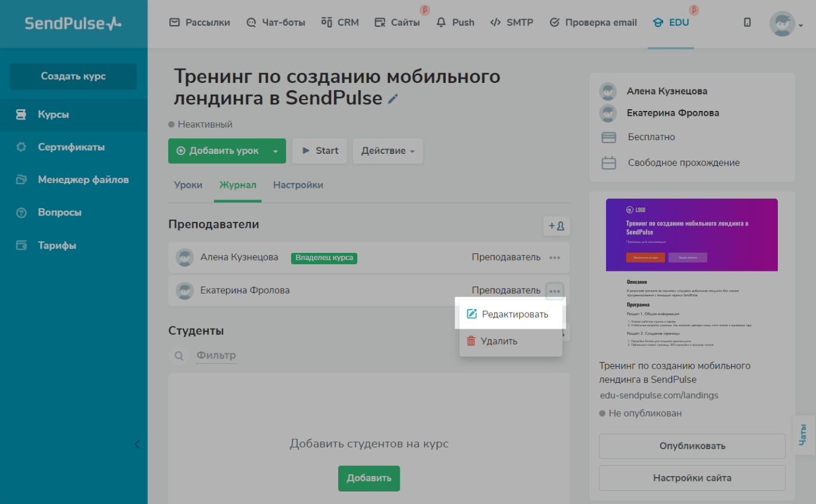Image resolution: width=816 pixels, height=504 pixels.
Task: Open Курсы in the sidebar
Action: tap(73, 115)
